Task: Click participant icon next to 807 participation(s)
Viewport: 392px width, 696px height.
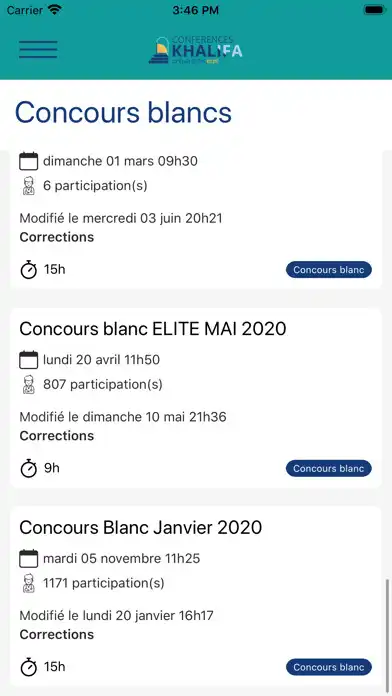Action: tap(28, 384)
